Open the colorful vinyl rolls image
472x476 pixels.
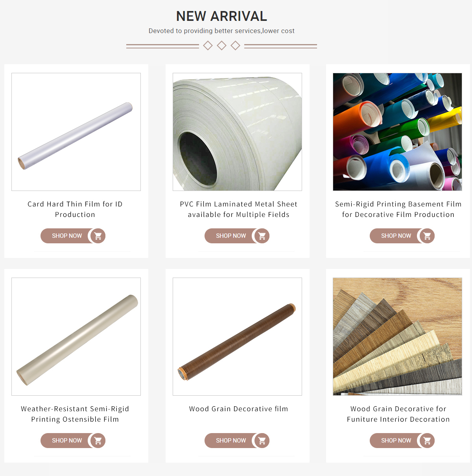click(x=398, y=132)
